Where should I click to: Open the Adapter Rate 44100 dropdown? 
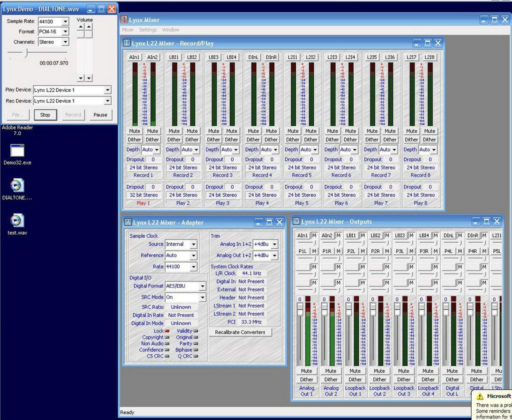193,267
